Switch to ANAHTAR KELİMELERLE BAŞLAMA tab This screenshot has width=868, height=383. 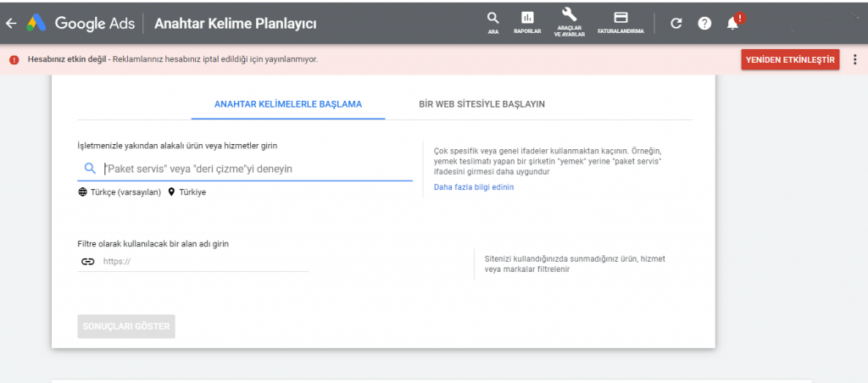click(x=288, y=104)
